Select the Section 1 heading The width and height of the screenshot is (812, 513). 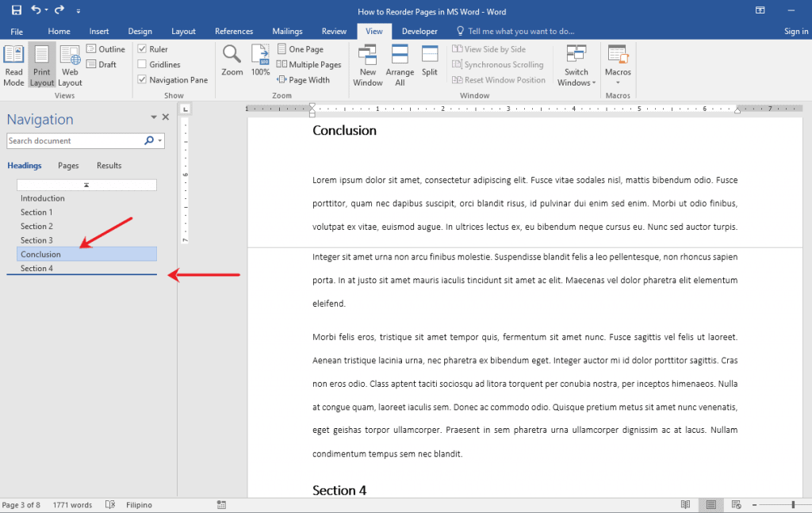pos(36,212)
